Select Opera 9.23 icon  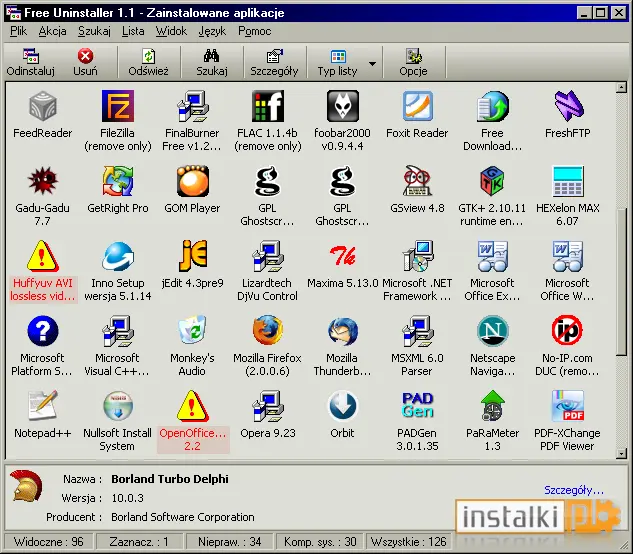point(268,406)
